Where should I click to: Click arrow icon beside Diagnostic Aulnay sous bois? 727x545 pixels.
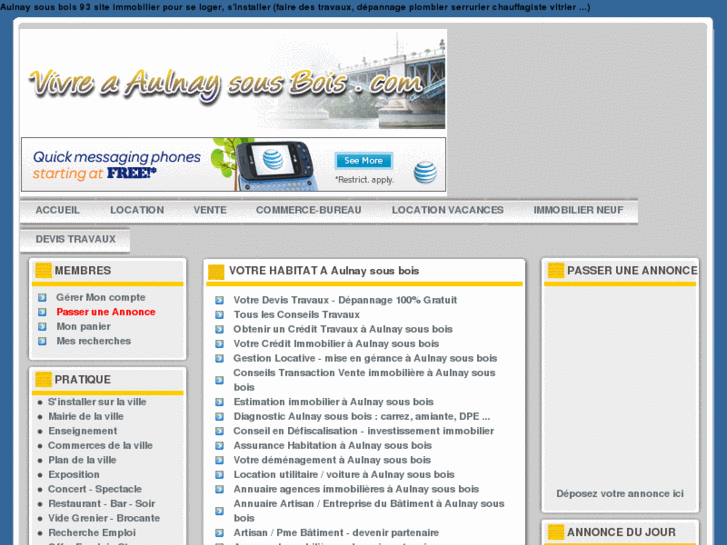(x=219, y=417)
